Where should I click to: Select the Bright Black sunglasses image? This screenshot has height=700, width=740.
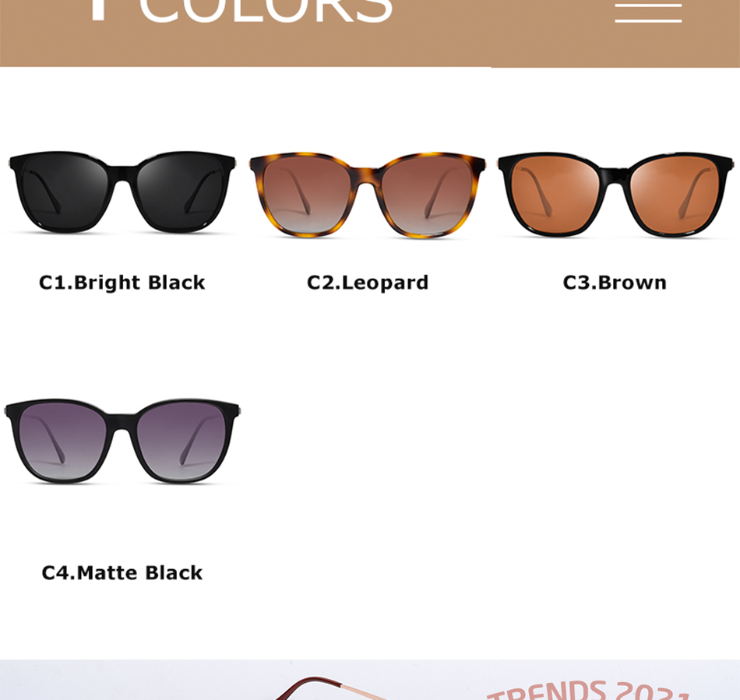[122, 192]
